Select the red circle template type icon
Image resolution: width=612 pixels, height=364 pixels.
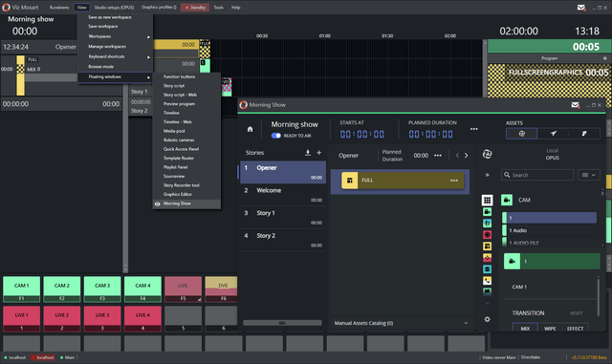click(x=487, y=234)
